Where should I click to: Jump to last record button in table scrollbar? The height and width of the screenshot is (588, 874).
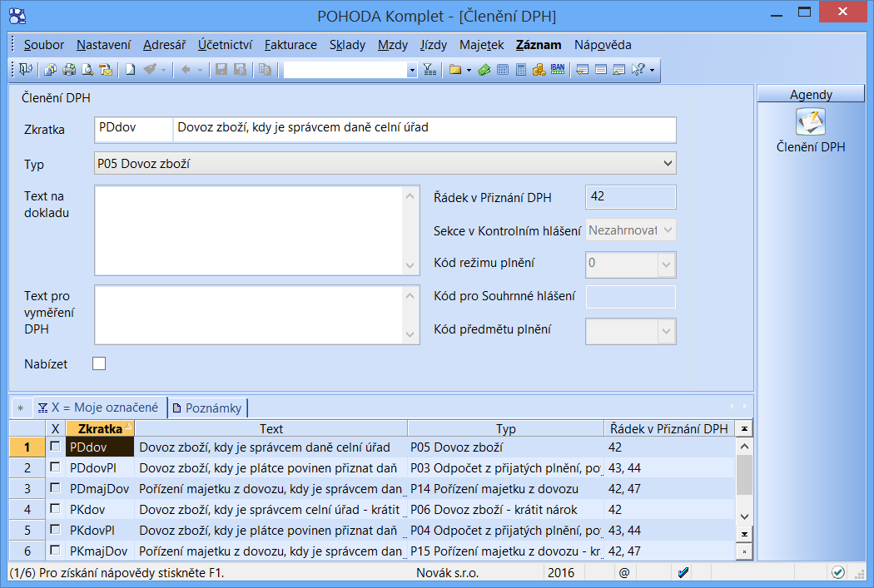(x=744, y=534)
